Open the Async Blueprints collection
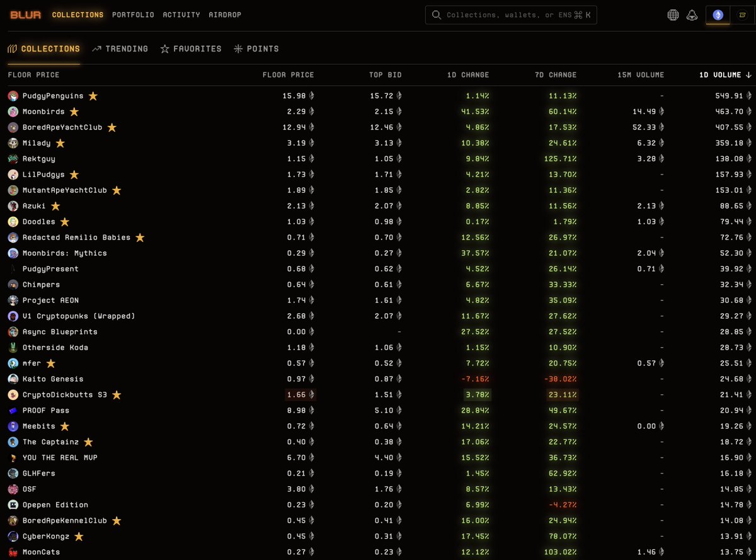The height and width of the screenshot is (560, 756). click(x=60, y=332)
